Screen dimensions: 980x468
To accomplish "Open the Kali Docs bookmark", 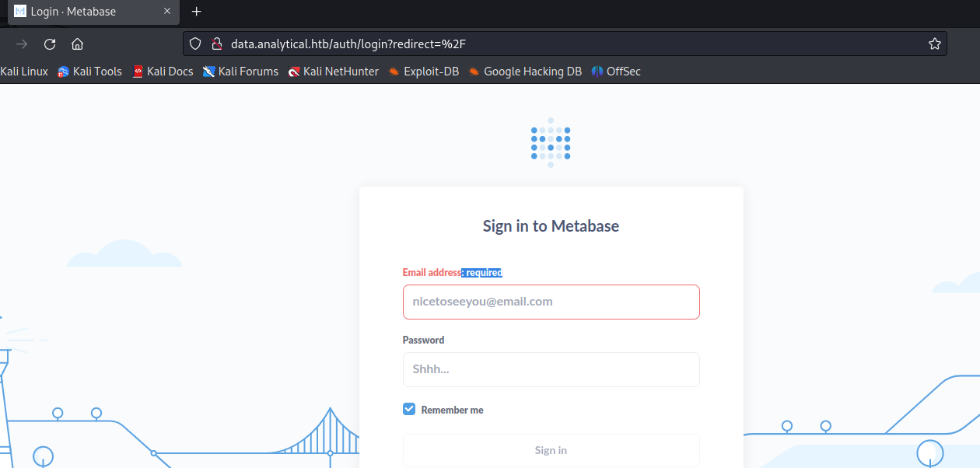I will [163, 72].
